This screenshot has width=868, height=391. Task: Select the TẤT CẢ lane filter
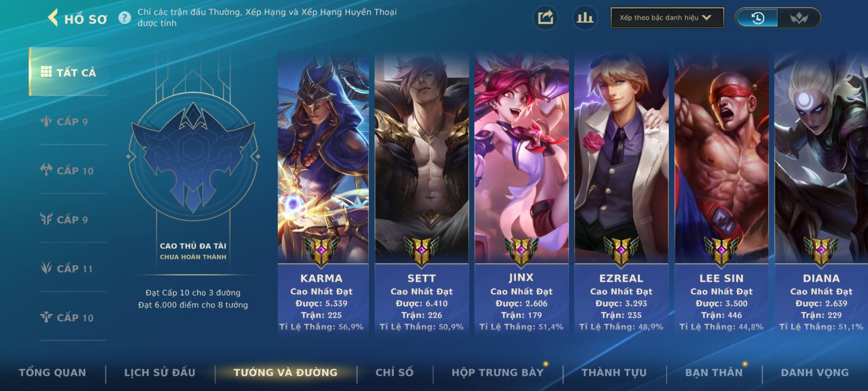pyautogui.click(x=68, y=72)
